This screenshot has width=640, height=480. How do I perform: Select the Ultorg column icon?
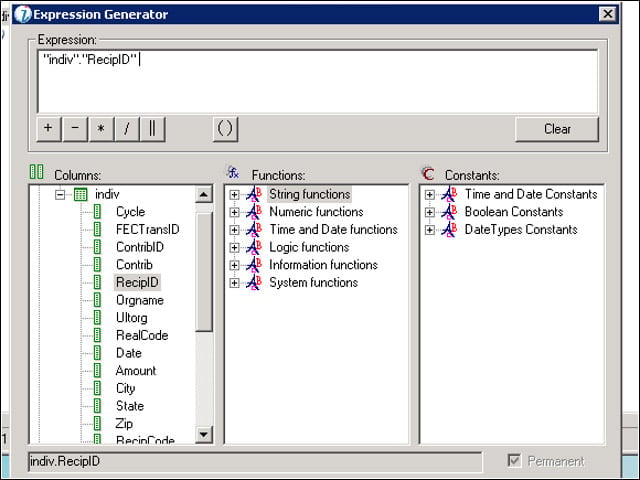[98, 318]
